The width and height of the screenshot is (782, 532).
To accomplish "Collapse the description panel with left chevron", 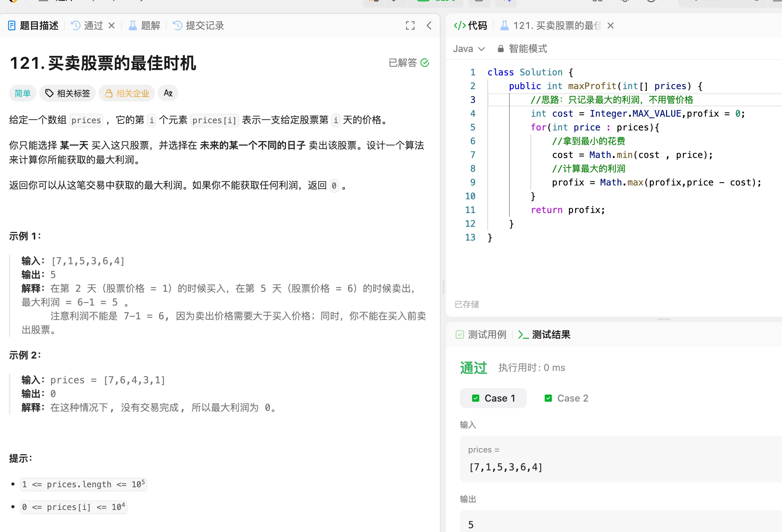I will coord(429,25).
